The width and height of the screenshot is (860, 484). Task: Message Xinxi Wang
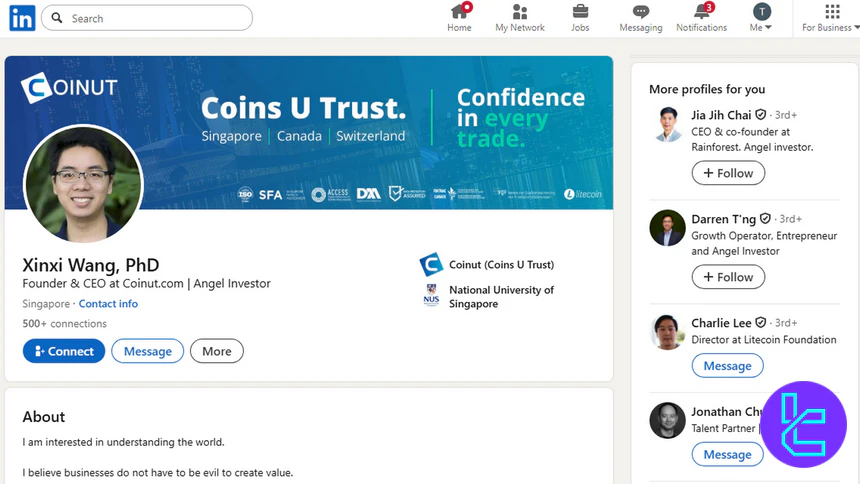click(148, 351)
